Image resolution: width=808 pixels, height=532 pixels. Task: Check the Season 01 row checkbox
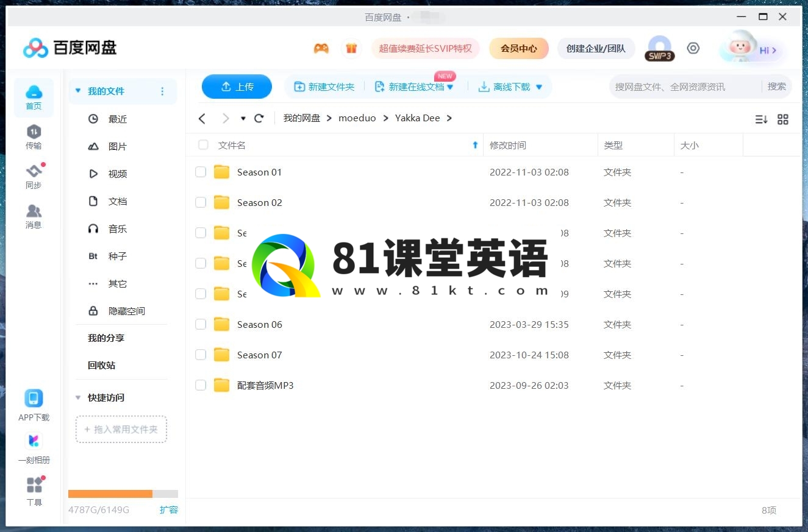[201, 172]
